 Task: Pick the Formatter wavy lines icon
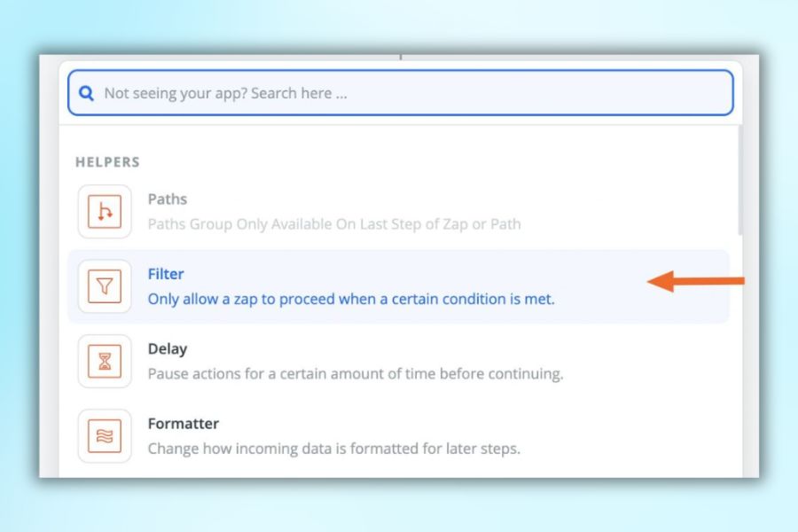click(x=105, y=435)
